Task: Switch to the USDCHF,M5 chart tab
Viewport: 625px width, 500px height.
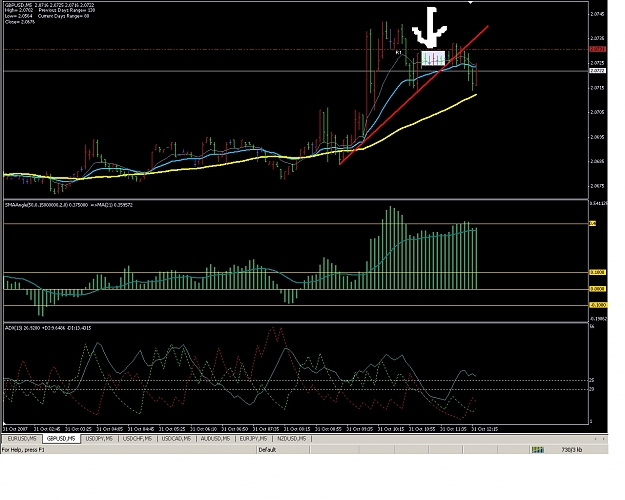Action: point(137,439)
